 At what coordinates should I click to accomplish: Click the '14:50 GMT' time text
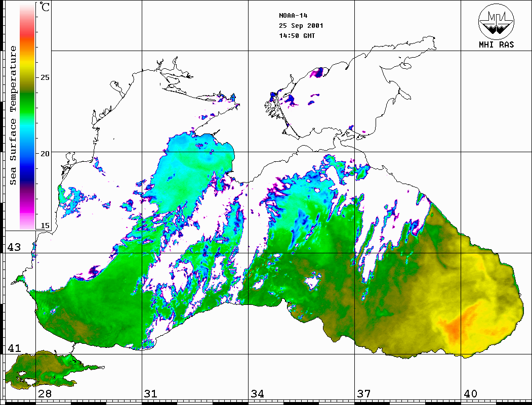pyautogui.click(x=297, y=35)
